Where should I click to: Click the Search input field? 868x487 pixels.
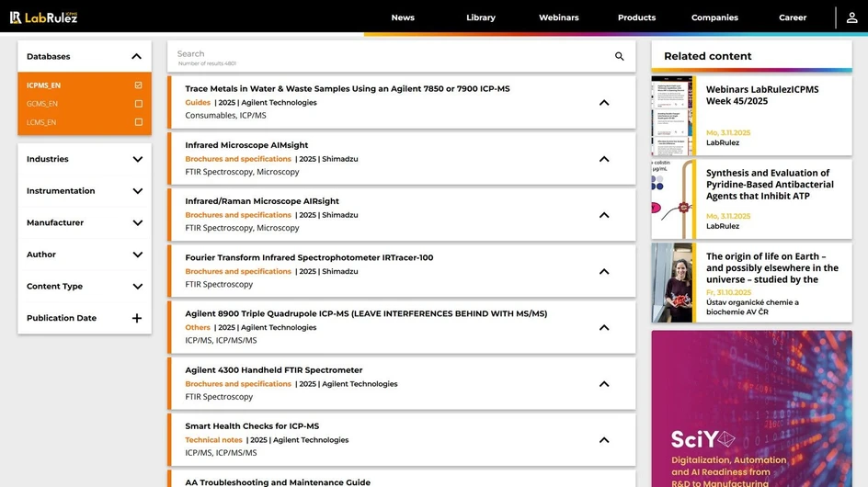click(386, 55)
